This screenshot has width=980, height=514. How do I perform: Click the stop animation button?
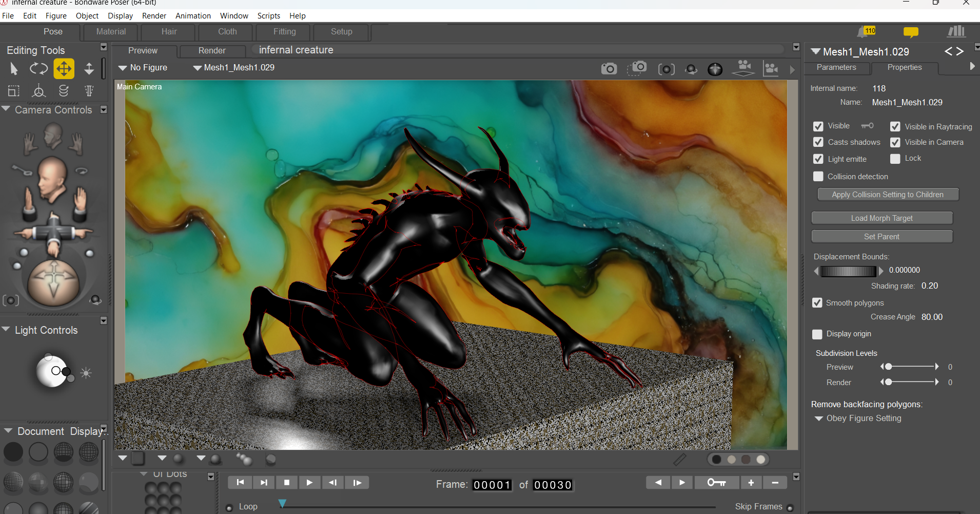pos(287,483)
